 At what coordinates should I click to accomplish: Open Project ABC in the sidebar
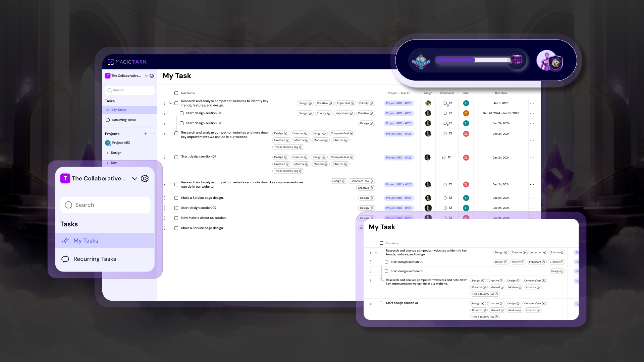pyautogui.click(x=121, y=143)
